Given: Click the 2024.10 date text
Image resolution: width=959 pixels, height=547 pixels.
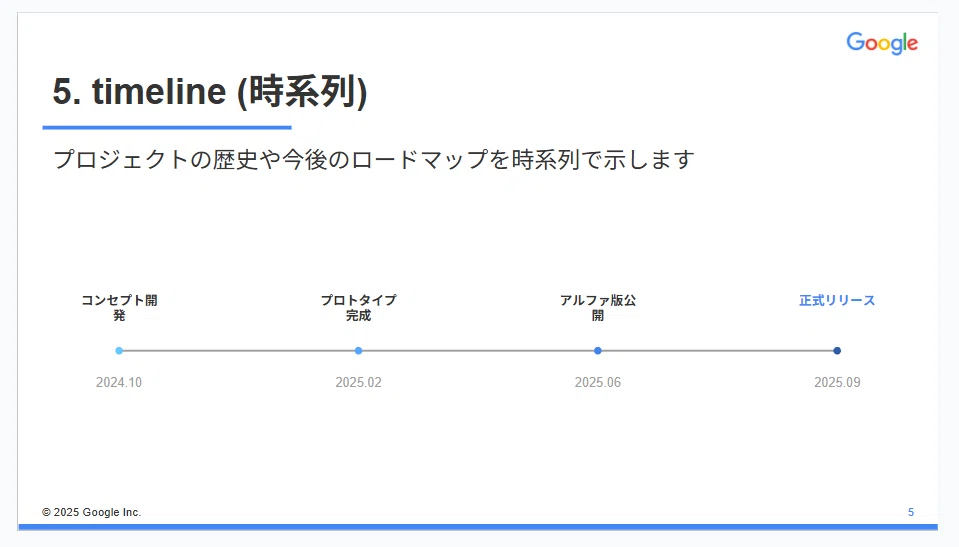Looking at the screenshot, I should point(119,382).
